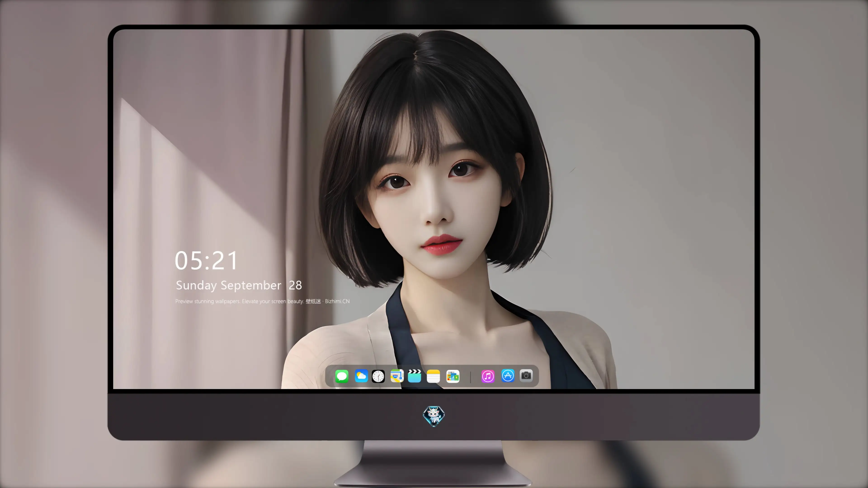The height and width of the screenshot is (488, 868).
Task: Open the yellow Notes app
Action: tap(433, 376)
